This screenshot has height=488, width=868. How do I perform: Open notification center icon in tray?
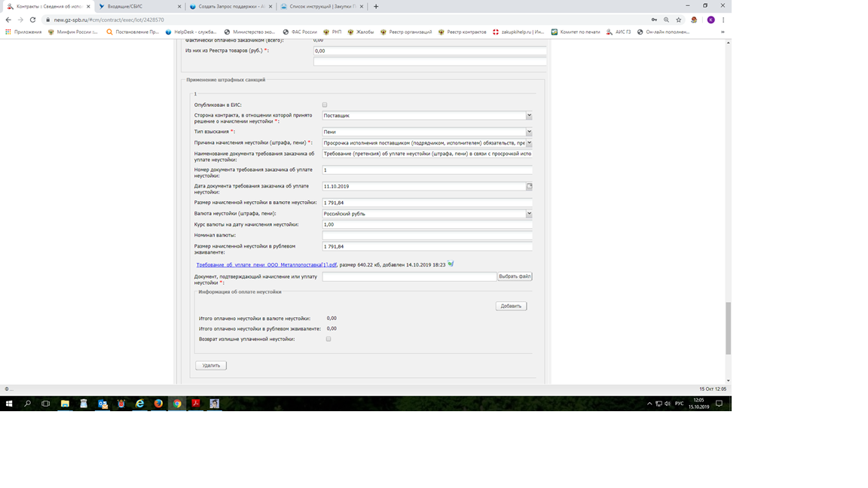click(719, 404)
